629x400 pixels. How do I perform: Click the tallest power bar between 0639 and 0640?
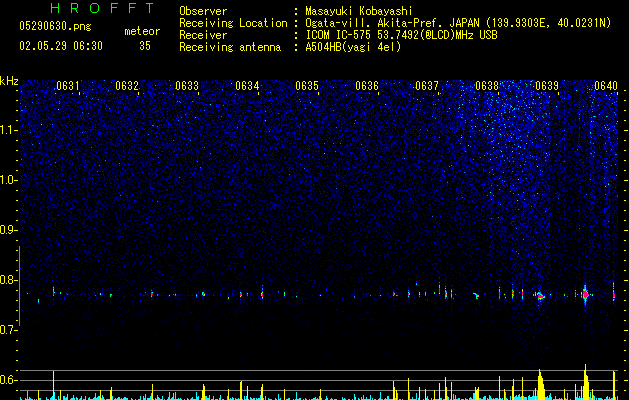pos(585,382)
